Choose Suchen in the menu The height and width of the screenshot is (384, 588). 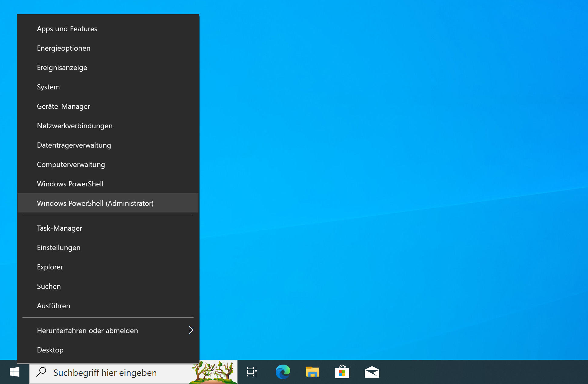[x=108, y=286]
